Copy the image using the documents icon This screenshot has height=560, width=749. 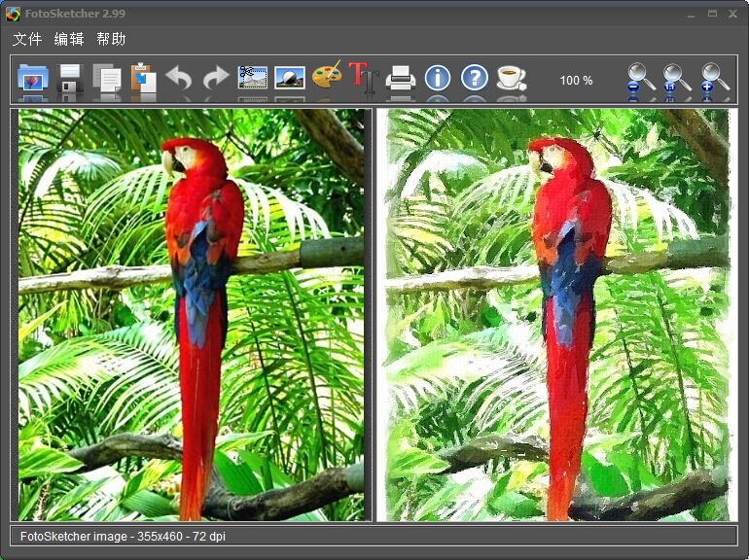107,78
